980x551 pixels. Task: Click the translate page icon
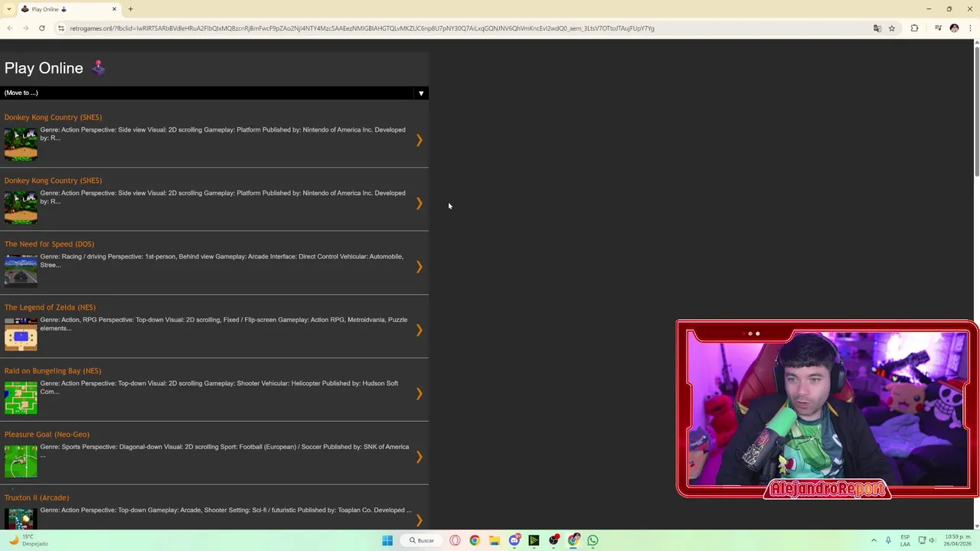pyautogui.click(x=877, y=28)
